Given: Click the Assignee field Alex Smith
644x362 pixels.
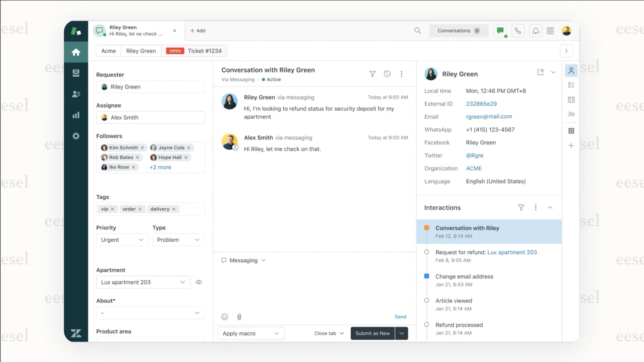Looking at the screenshot, I should [x=151, y=118].
